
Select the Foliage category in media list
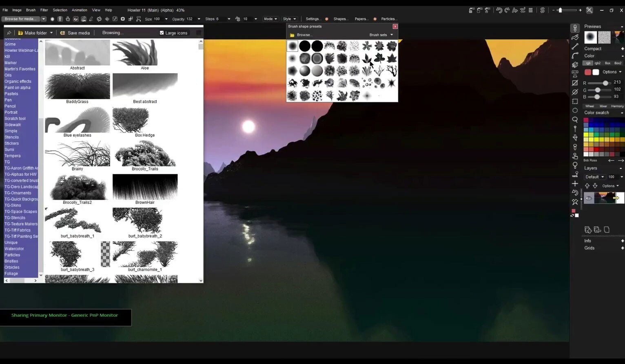click(11, 274)
